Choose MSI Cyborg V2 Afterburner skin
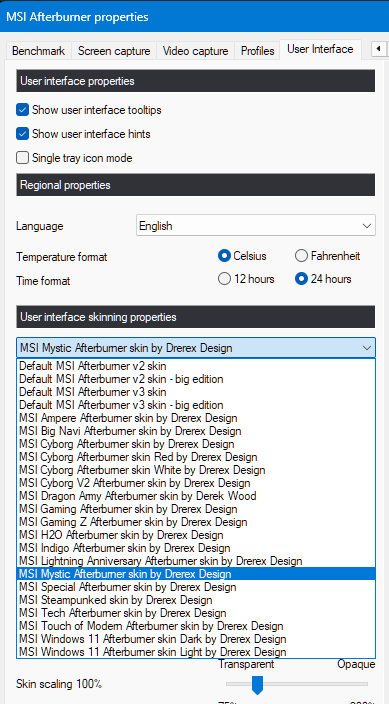 196,483
